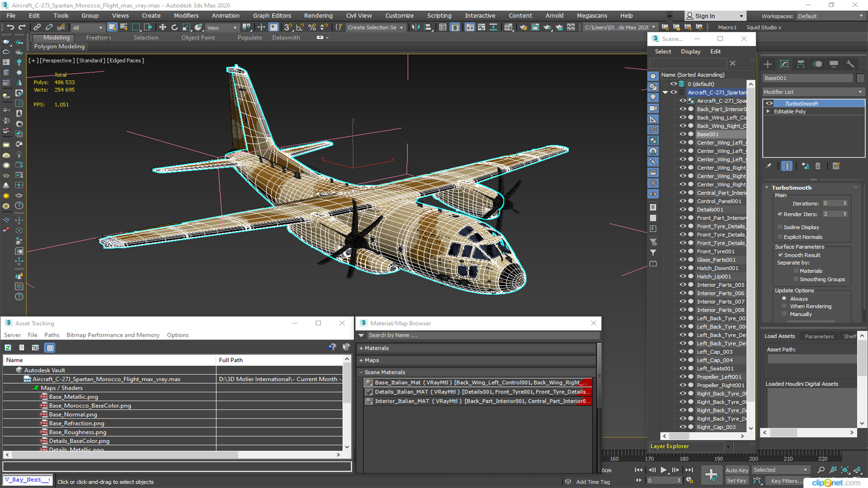868x488 pixels.
Task: Open Select by Name dialog icon
Action: click(x=124, y=28)
